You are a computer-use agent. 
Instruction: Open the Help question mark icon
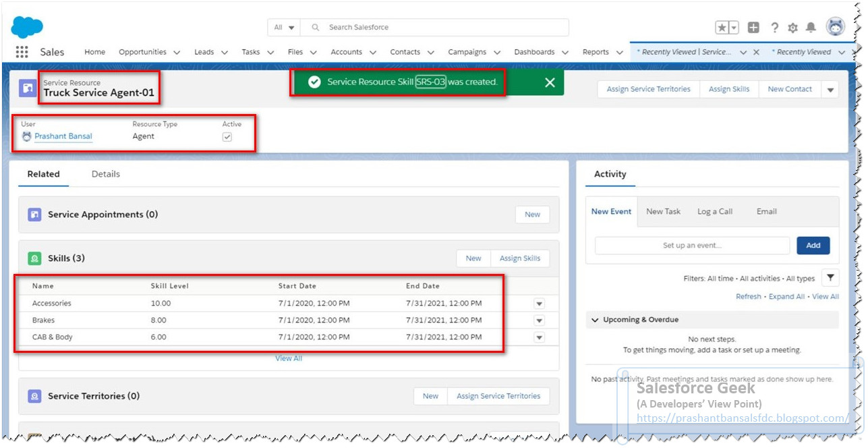pyautogui.click(x=774, y=28)
